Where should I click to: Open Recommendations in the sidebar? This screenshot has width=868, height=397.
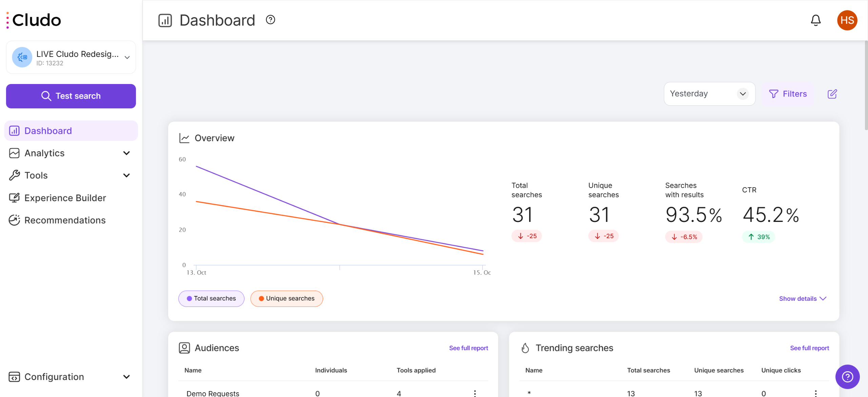click(x=65, y=220)
